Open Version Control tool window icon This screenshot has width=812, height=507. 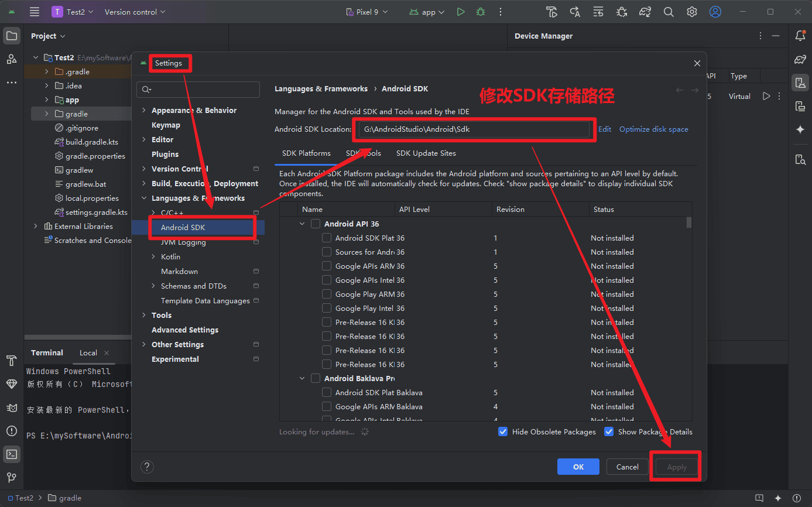[x=11, y=477]
